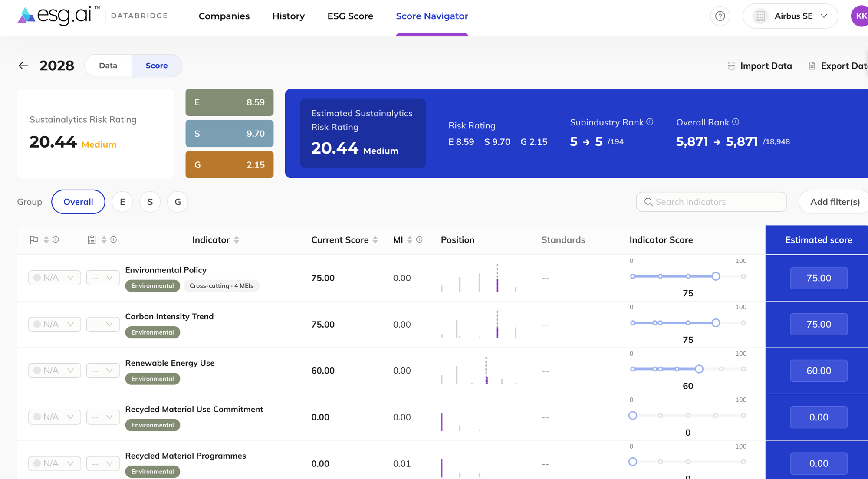
Task: Select the Overall group filter
Action: [78, 202]
